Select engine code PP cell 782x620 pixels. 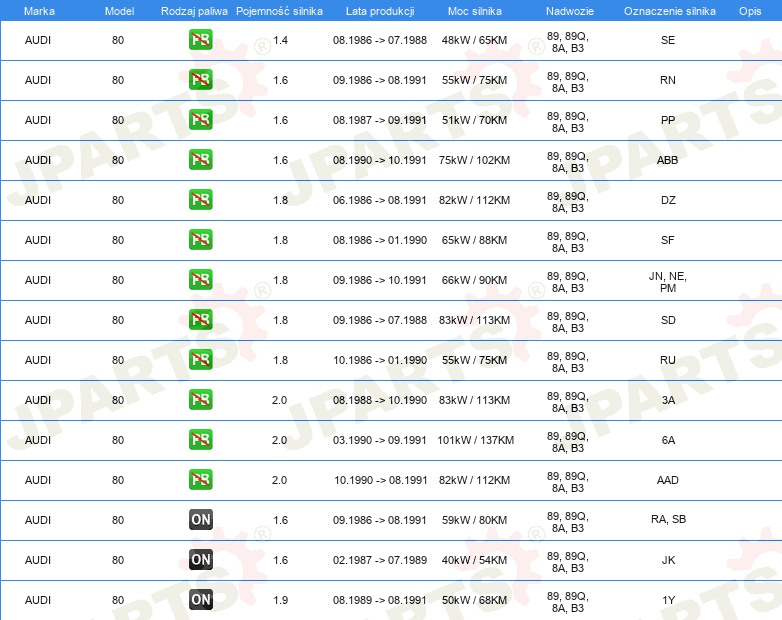click(x=668, y=120)
